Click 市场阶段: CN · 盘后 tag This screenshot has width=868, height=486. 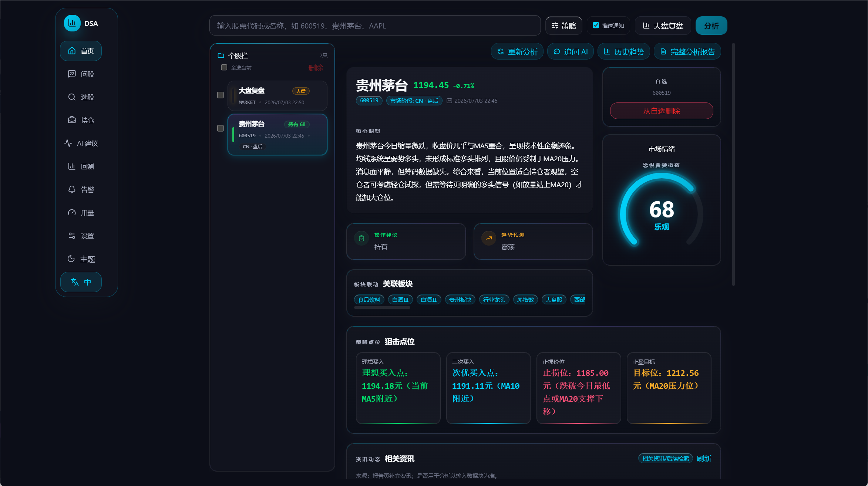[414, 101]
